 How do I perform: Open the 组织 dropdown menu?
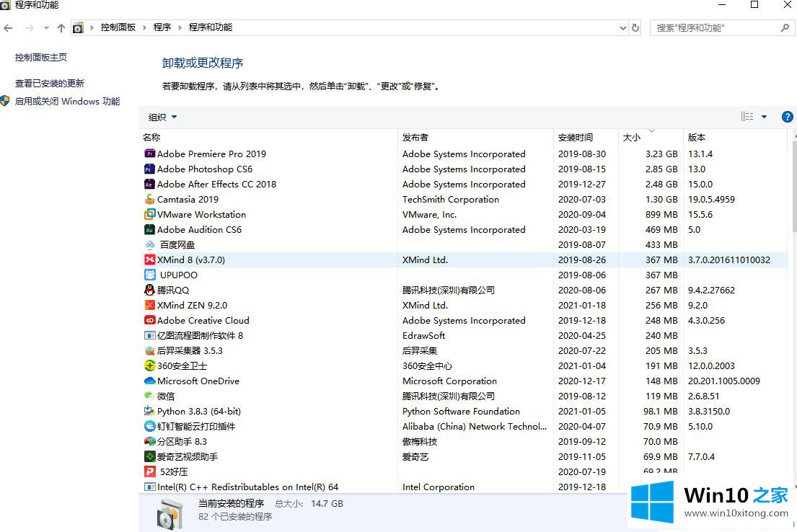162,117
